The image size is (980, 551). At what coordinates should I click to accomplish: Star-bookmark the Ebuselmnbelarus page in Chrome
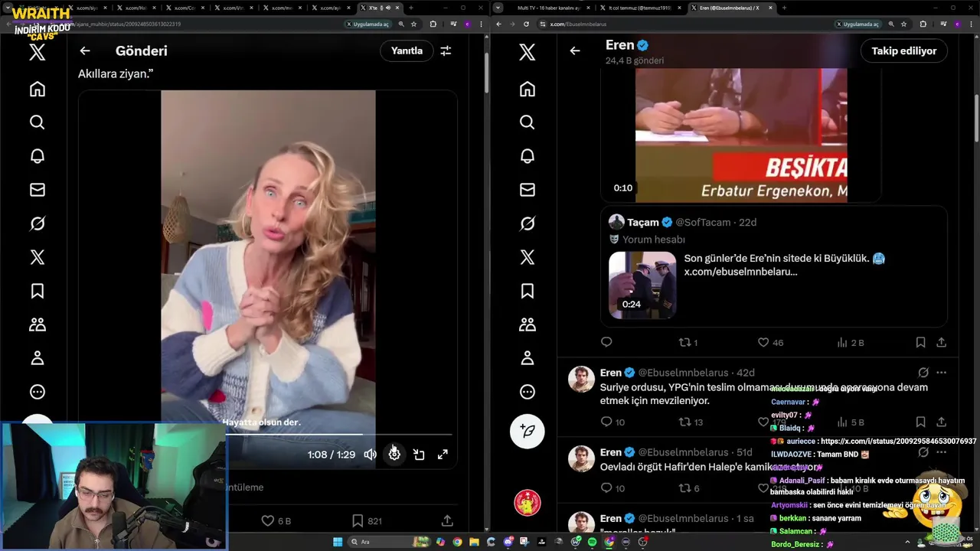click(x=903, y=24)
